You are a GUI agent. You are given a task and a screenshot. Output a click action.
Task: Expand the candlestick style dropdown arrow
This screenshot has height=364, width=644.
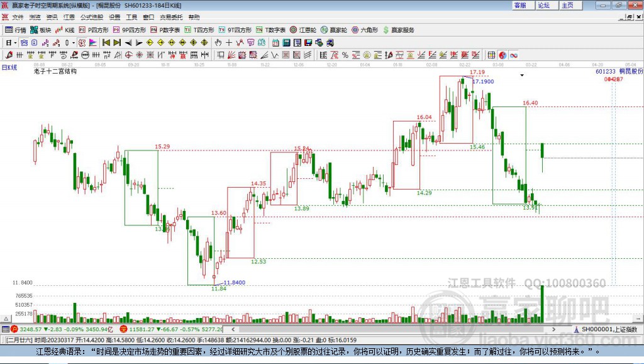(74, 43)
